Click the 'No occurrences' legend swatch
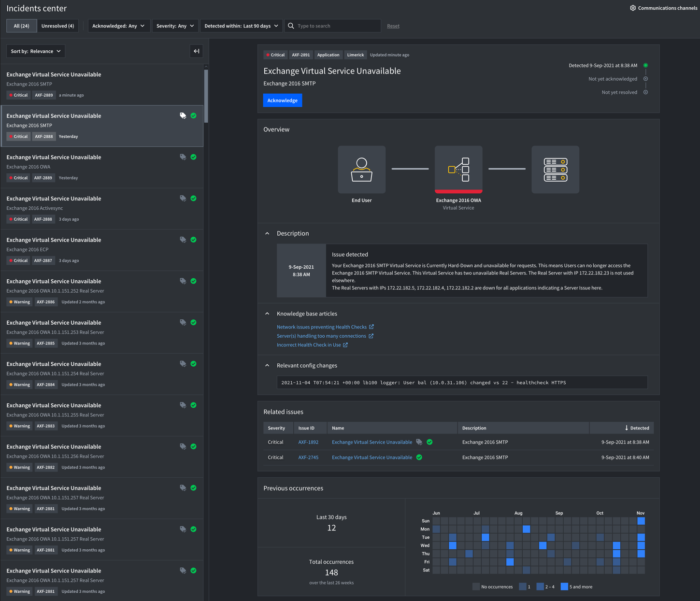The height and width of the screenshot is (601, 700). click(x=476, y=587)
